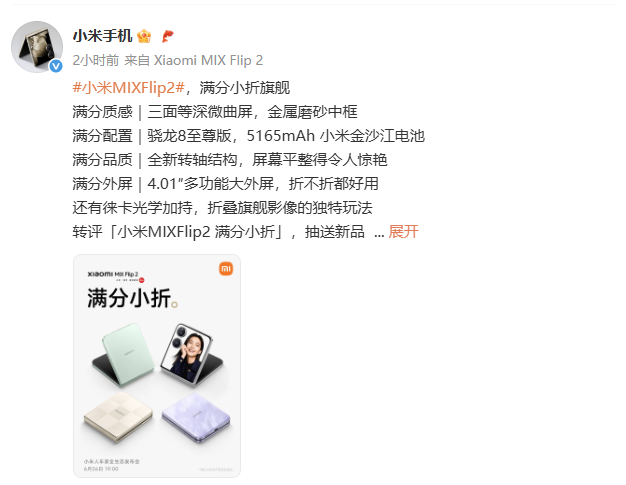Click the line mentioning 5165mAh 小米金沙江电池
Image resolution: width=626 pixels, height=485 pixels.
(248, 136)
